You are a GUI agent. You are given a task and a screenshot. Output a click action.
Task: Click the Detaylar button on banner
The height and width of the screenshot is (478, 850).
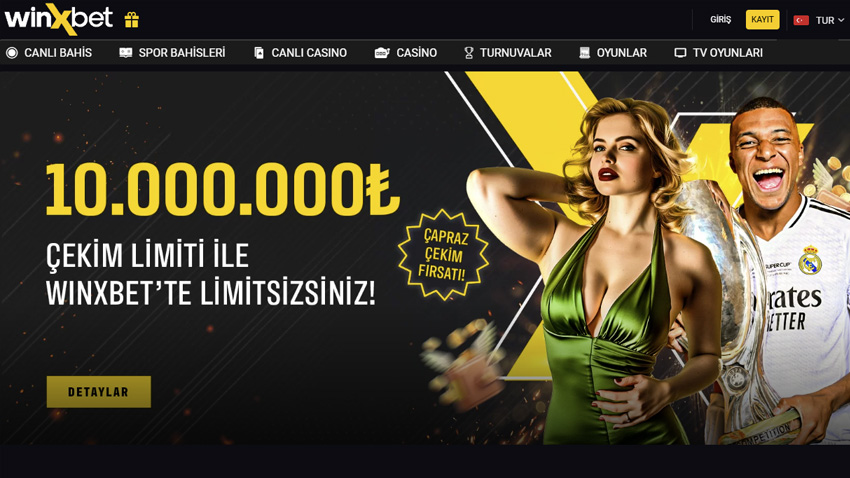(x=99, y=392)
